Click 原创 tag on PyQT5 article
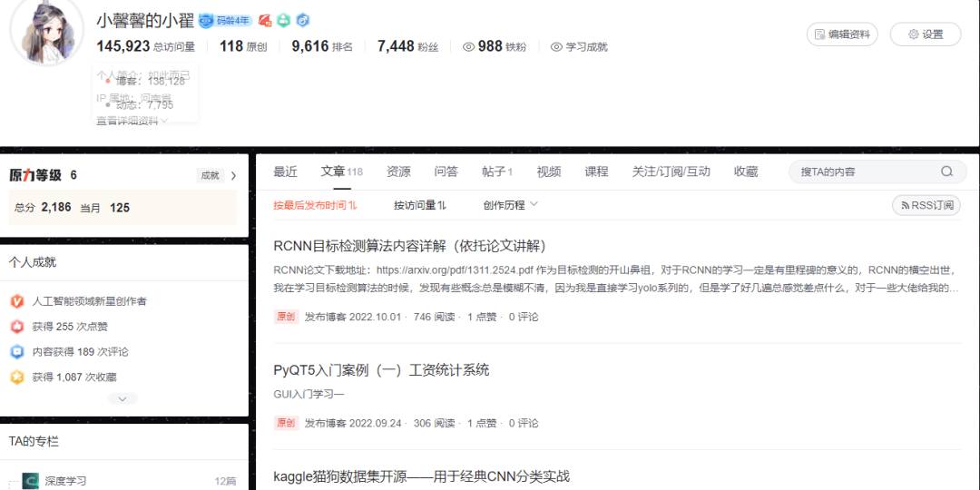 (x=286, y=423)
